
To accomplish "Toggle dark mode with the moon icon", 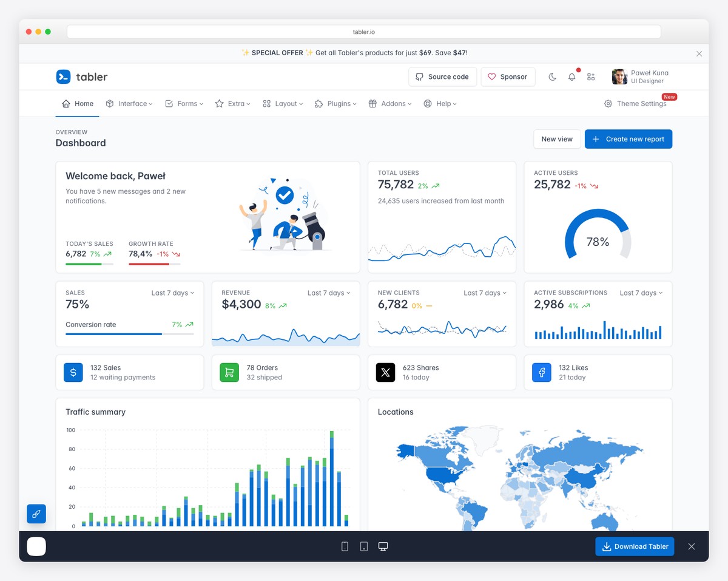I will (553, 76).
